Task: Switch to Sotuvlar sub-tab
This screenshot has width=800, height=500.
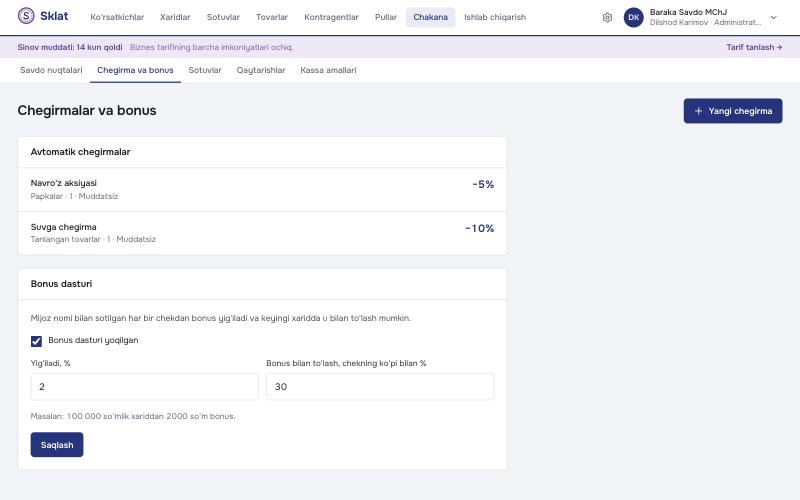Action: coord(205,70)
